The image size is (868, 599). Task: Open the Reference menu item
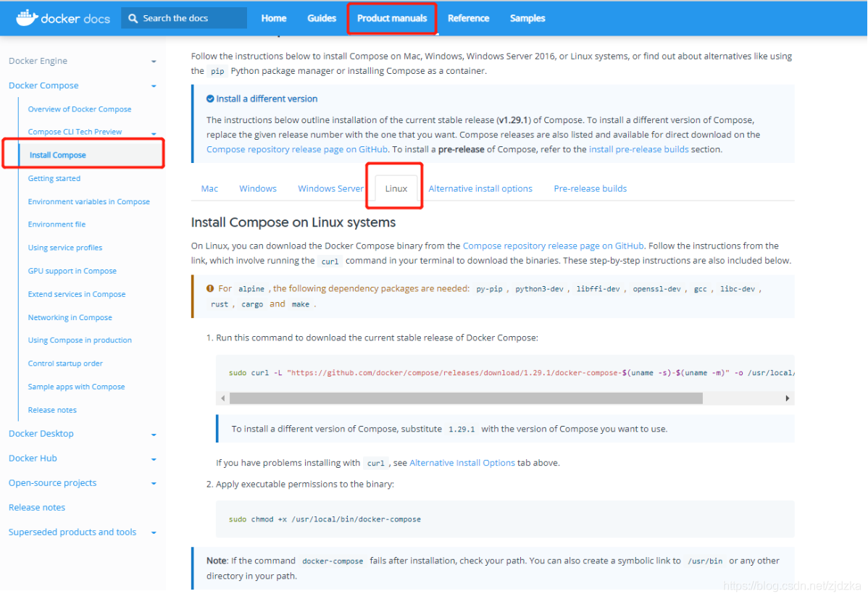tap(468, 18)
